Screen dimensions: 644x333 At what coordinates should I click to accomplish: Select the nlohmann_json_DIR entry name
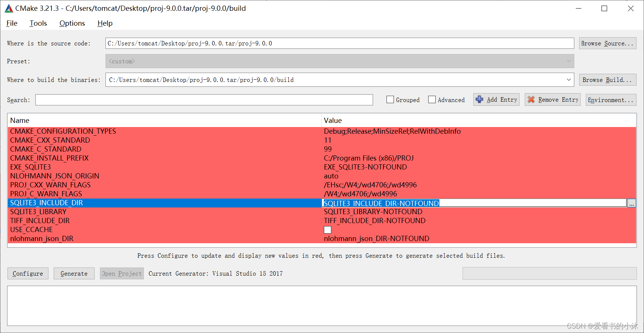coord(42,238)
